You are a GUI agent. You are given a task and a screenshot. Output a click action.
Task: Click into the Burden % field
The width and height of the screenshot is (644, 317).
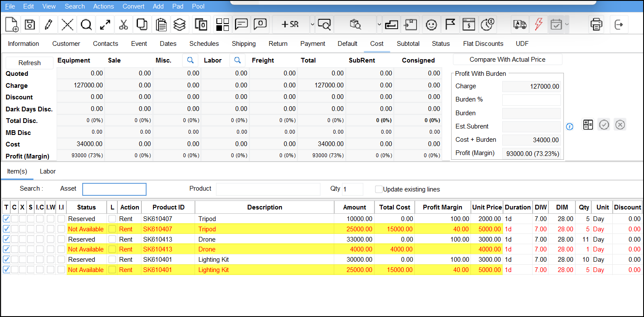[x=531, y=100]
